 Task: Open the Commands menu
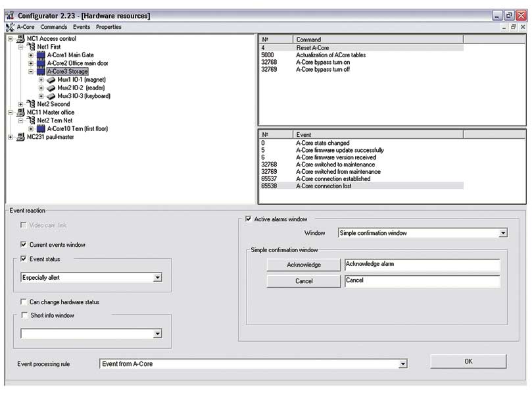[54, 27]
